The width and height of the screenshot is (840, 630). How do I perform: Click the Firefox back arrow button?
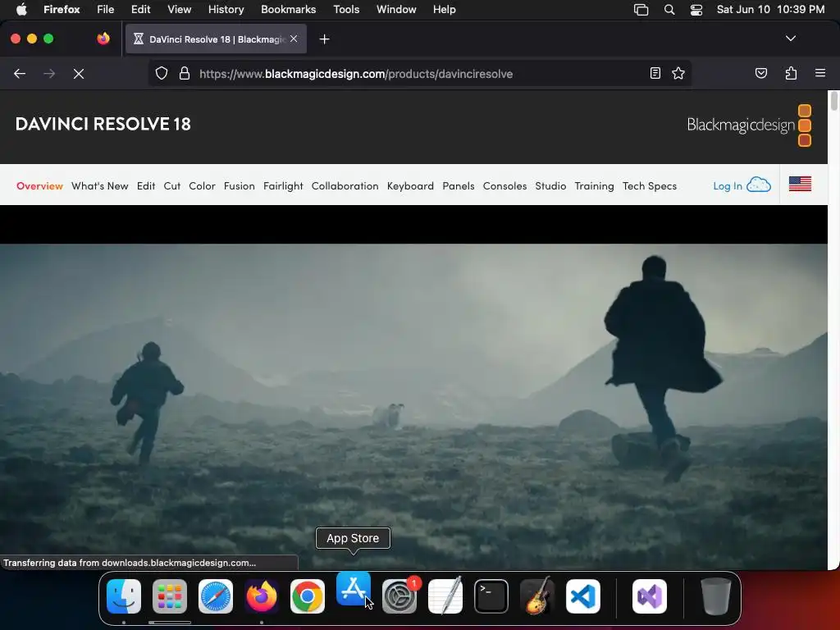click(20, 74)
